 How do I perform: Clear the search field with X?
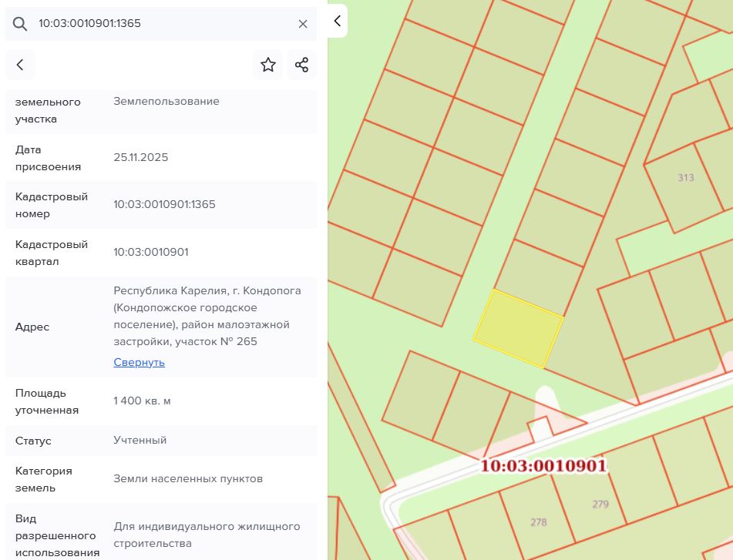coord(303,24)
